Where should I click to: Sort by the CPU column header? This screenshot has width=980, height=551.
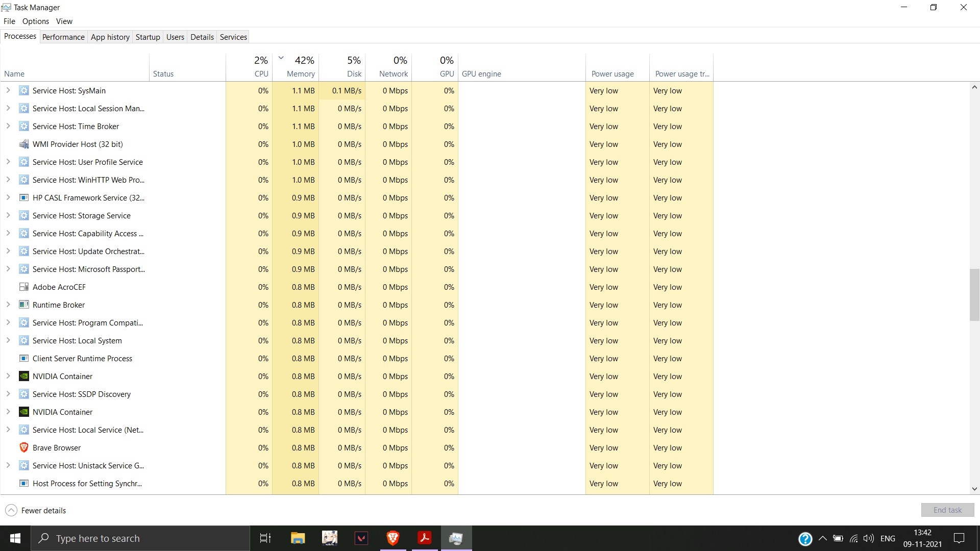tap(261, 73)
